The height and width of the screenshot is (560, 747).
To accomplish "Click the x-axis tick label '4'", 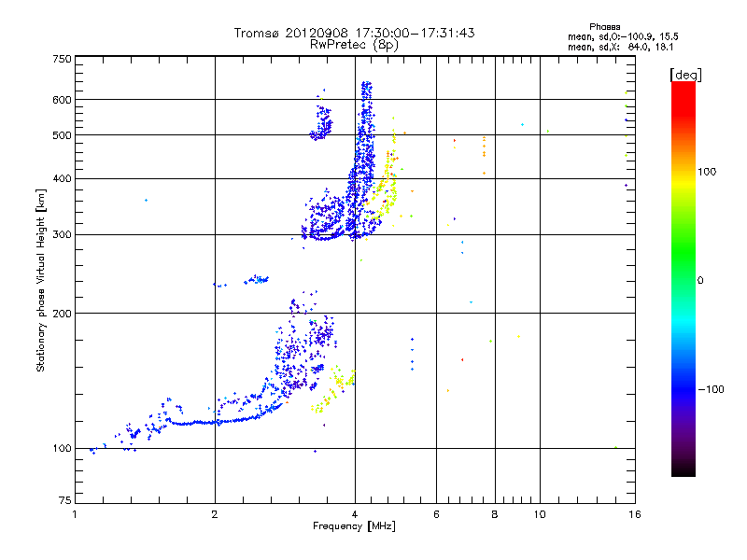I will 355,514.
